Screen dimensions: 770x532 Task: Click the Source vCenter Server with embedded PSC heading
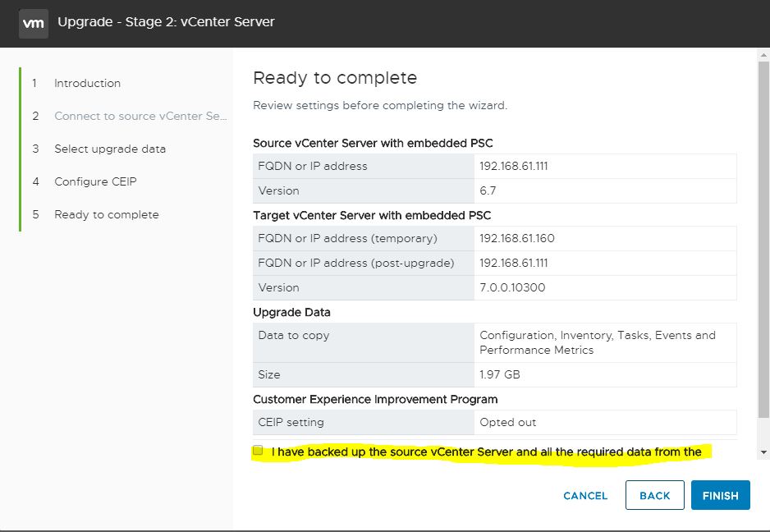(373, 143)
